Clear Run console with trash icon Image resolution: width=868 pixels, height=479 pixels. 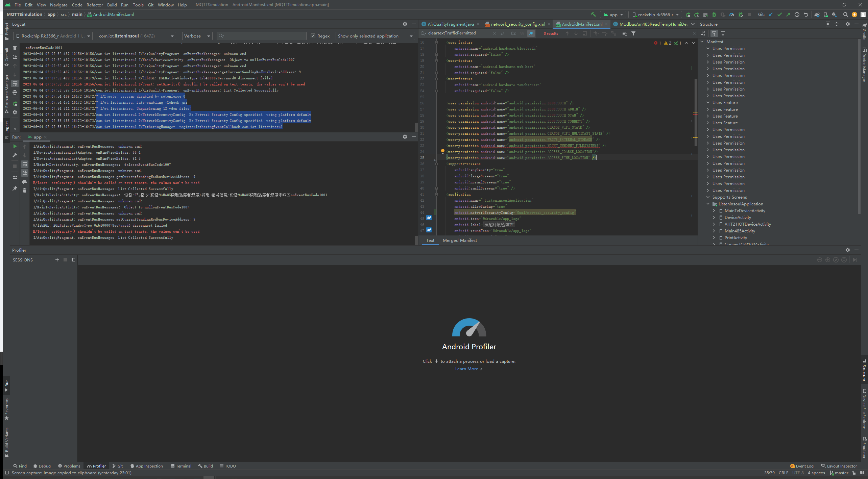coord(25,191)
